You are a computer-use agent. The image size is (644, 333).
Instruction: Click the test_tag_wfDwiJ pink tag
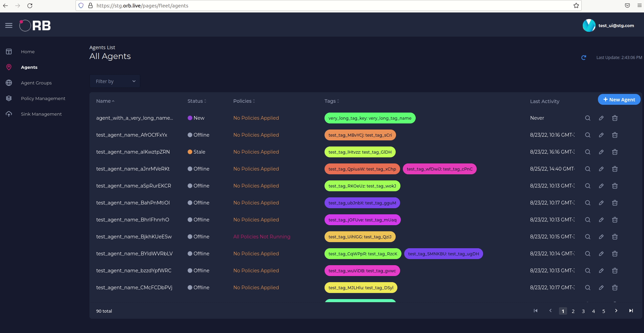tap(440, 169)
